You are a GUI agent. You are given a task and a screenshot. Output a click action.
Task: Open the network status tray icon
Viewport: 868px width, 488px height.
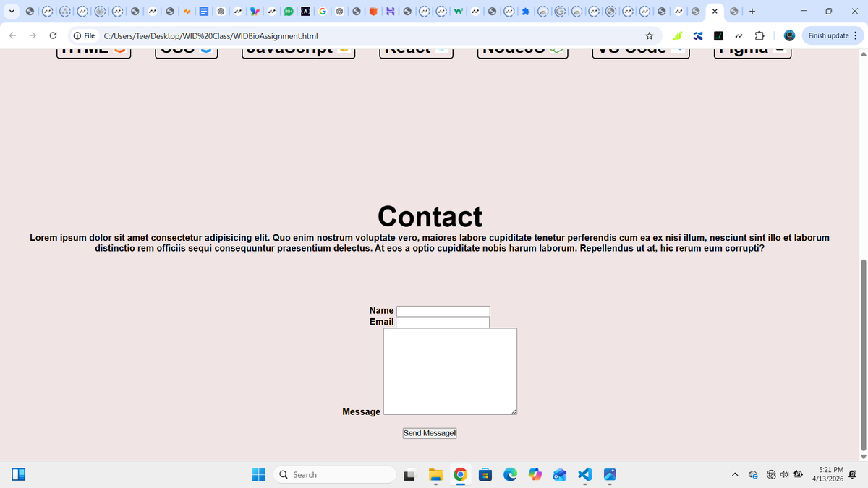pyautogui.click(x=771, y=475)
